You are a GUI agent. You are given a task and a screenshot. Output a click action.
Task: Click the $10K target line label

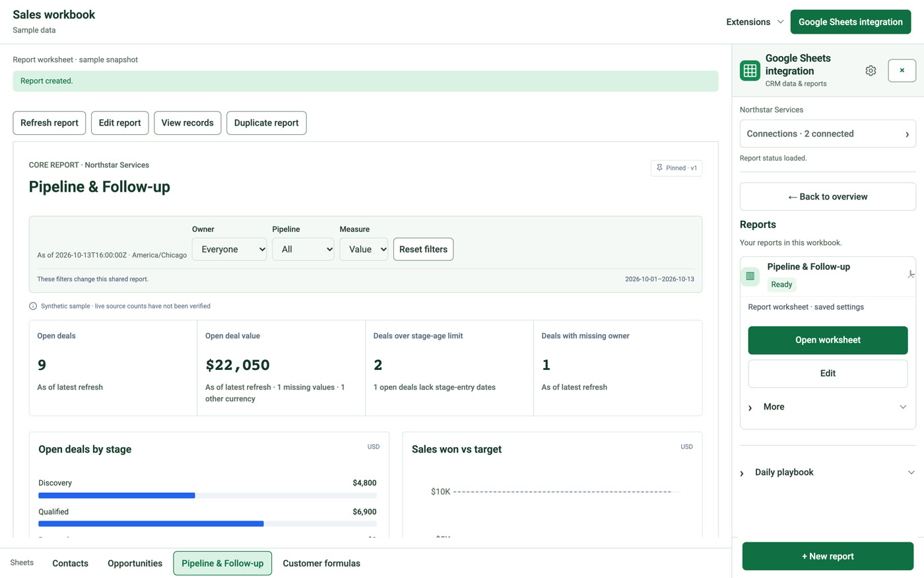click(x=440, y=491)
